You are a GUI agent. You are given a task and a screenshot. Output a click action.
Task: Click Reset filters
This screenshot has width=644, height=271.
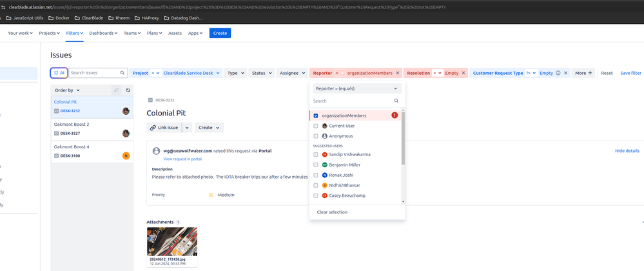pyautogui.click(x=607, y=73)
